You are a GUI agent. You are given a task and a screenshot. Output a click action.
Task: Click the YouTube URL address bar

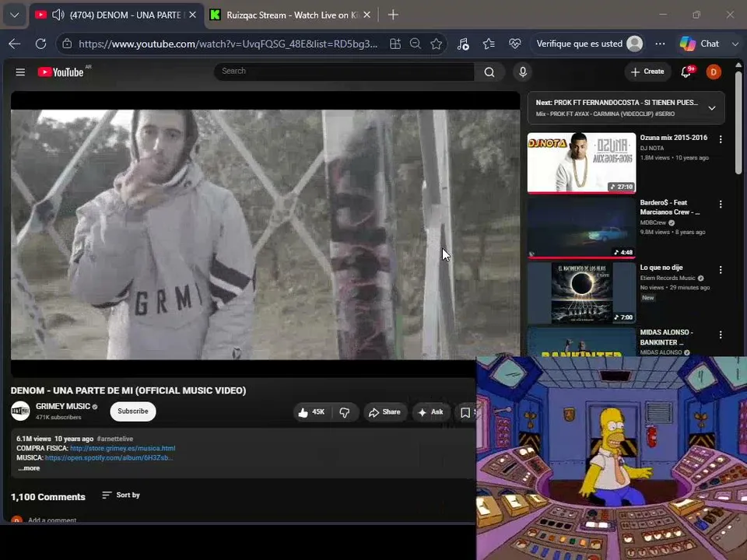(x=228, y=44)
